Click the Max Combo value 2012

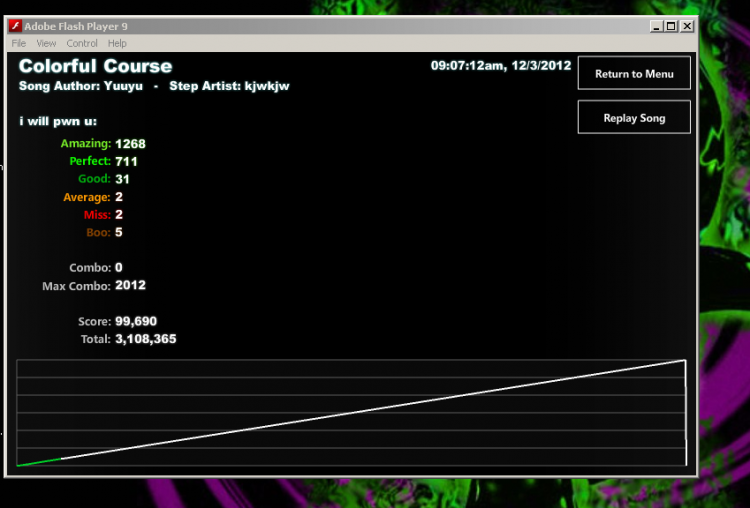click(130, 285)
